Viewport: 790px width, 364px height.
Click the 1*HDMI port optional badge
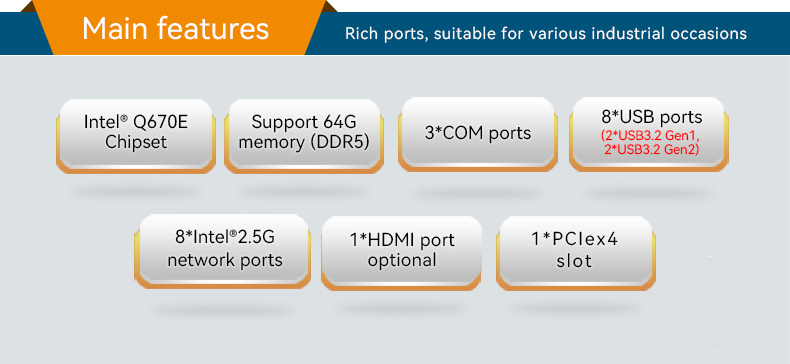(x=402, y=253)
